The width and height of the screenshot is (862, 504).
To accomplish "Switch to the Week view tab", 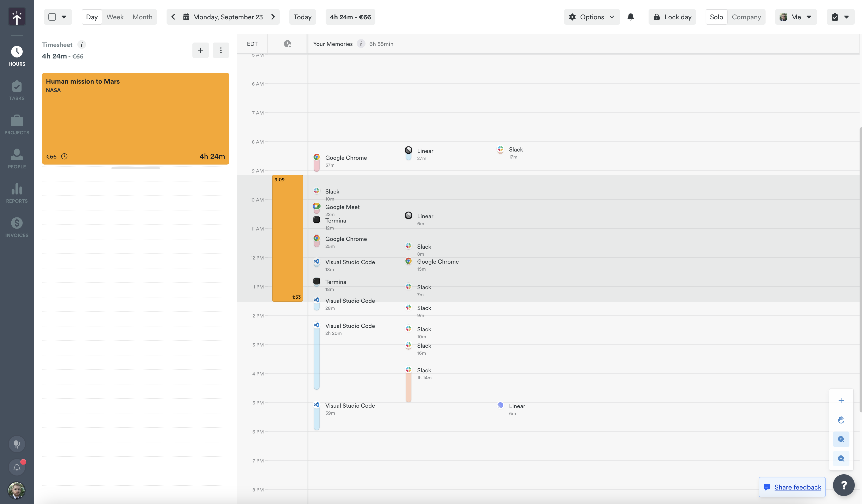I will click(x=115, y=16).
